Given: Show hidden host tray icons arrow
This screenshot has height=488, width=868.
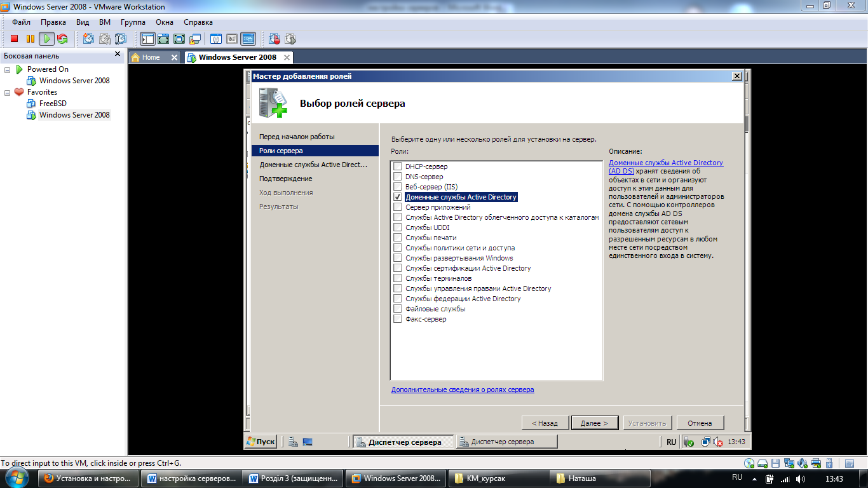Looking at the screenshot, I should (x=754, y=478).
